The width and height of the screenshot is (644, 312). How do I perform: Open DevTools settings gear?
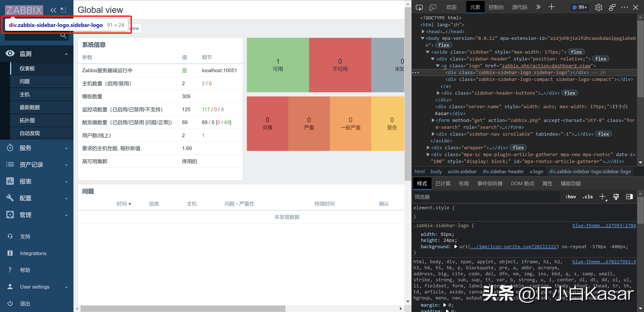(599, 8)
